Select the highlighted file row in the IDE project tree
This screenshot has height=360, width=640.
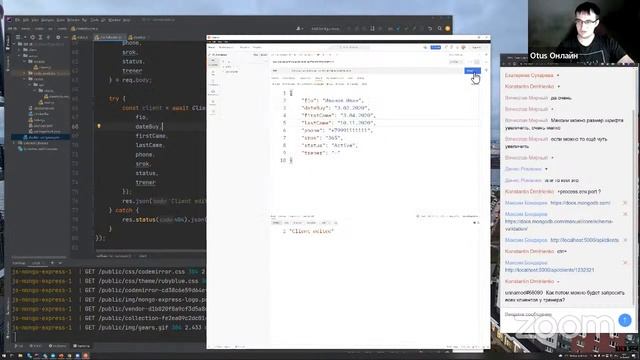(40, 138)
